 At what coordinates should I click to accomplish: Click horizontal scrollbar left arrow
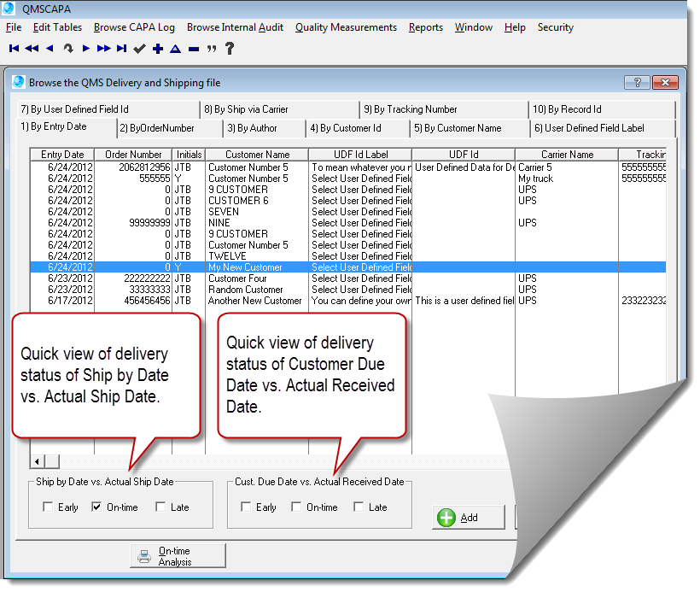coord(38,462)
